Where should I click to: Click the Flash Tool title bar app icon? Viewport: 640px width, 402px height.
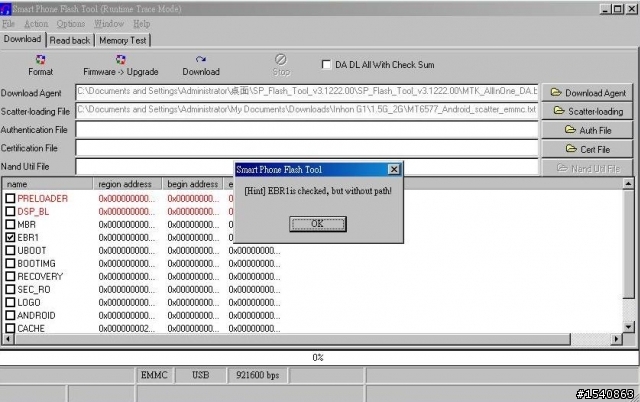[x=6, y=8]
